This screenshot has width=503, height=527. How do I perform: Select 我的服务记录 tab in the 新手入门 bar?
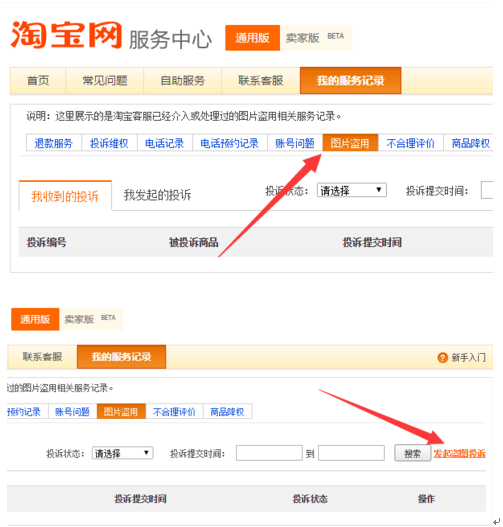pos(121,357)
